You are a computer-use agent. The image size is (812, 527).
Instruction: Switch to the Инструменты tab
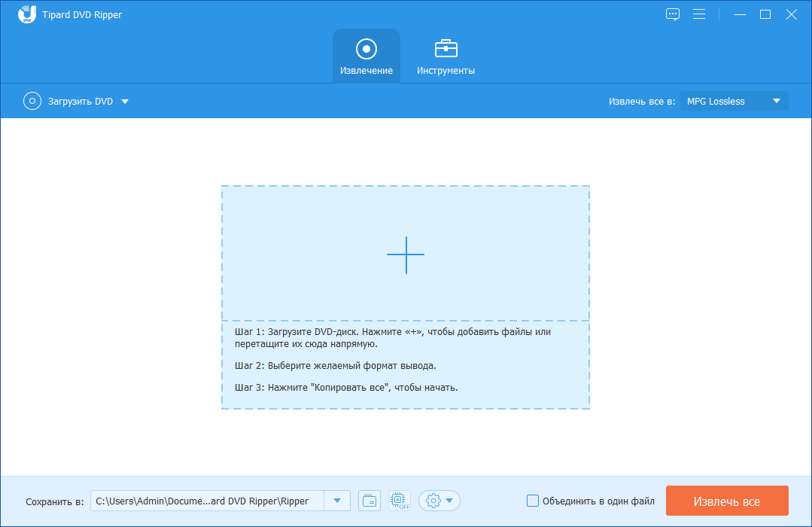(446, 55)
